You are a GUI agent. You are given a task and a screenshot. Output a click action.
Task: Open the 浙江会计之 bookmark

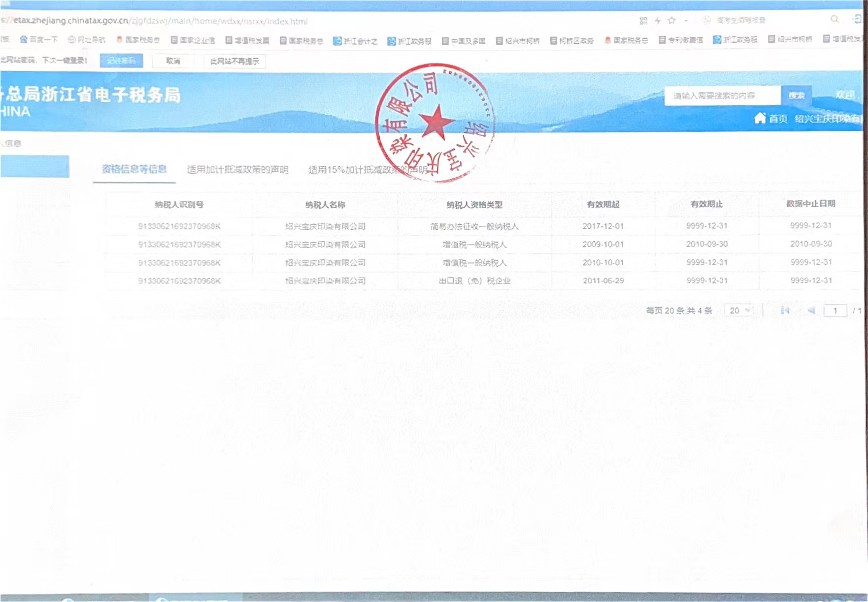(x=355, y=41)
